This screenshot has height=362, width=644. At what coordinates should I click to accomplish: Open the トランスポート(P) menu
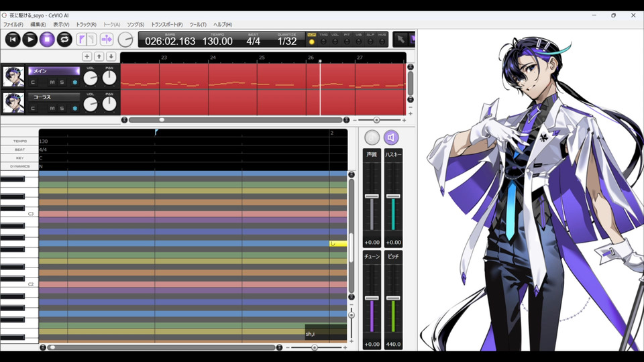point(167,25)
